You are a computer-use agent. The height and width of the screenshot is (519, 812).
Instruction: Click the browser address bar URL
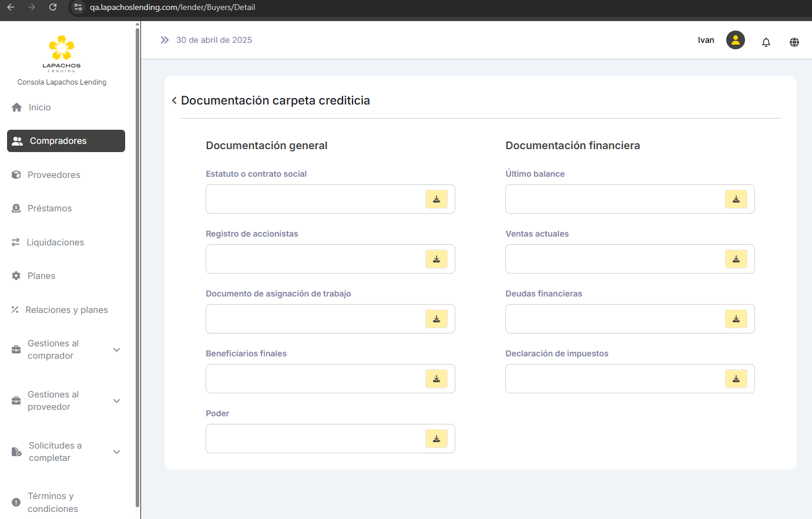(172, 7)
